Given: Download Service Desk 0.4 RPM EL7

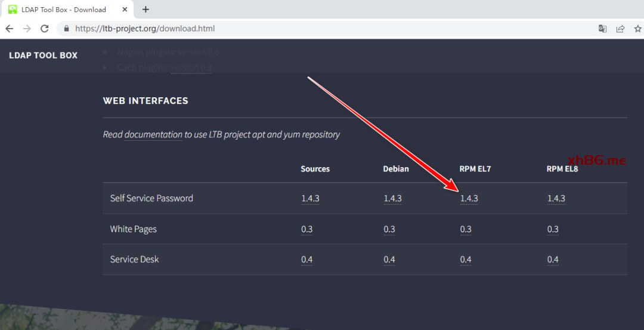Looking at the screenshot, I should tap(466, 260).
